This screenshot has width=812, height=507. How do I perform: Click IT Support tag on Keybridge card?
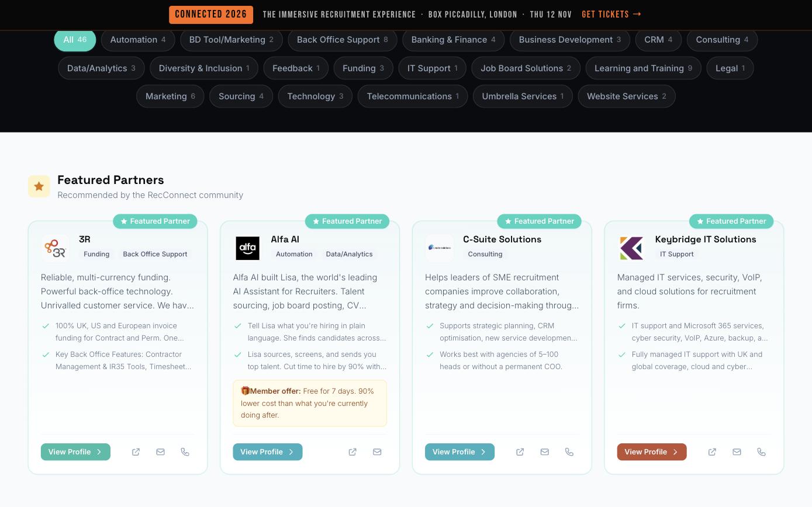(x=677, y=254)
